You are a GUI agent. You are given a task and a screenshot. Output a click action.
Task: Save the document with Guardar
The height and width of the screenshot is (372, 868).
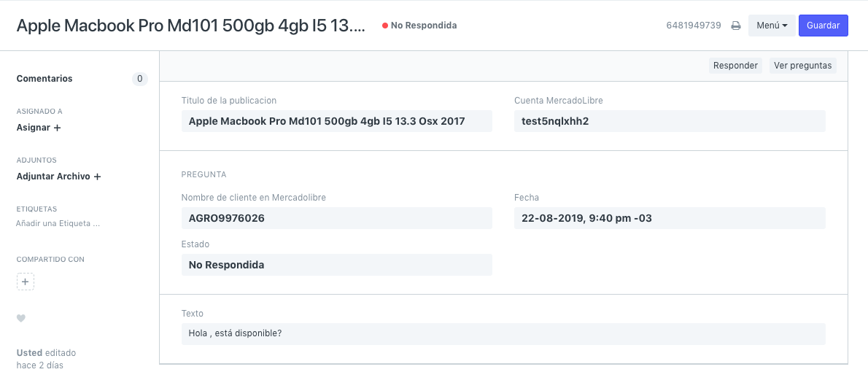[x=824, y=26]
